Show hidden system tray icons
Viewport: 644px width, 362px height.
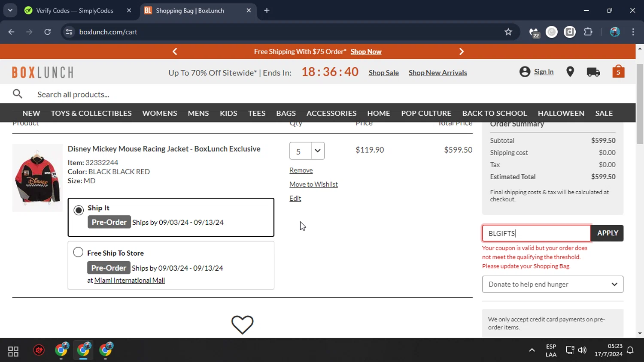[x=532, y=350]
